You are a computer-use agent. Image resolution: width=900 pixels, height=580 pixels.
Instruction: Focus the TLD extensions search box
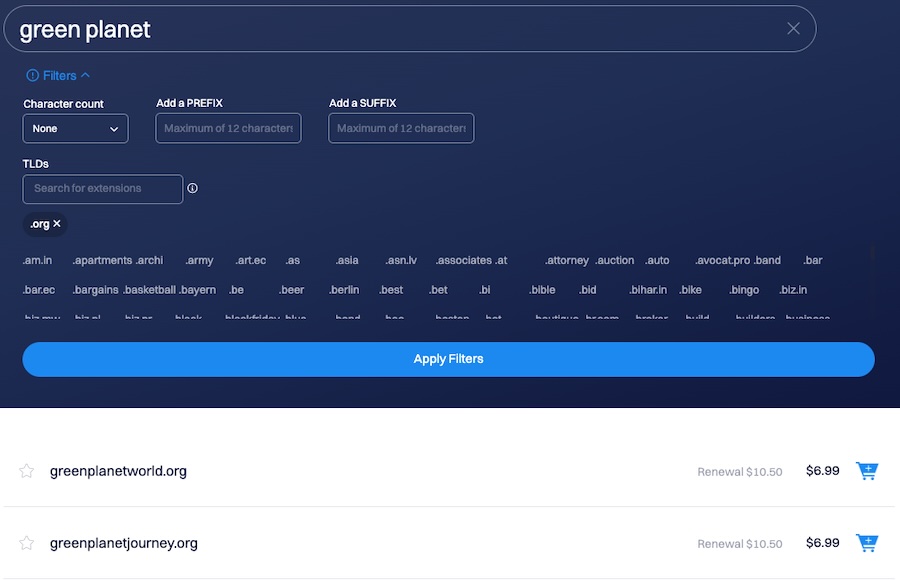pos(102,188)
